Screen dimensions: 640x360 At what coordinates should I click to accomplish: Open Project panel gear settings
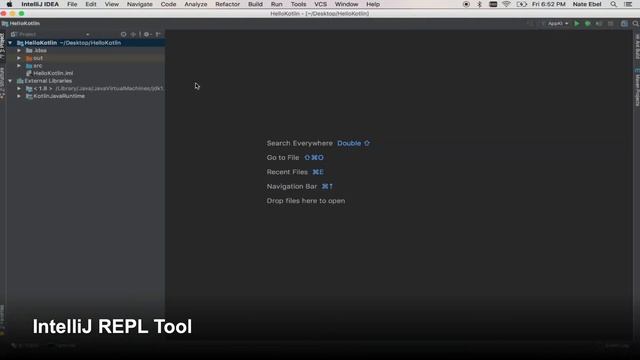click(147, 34)
